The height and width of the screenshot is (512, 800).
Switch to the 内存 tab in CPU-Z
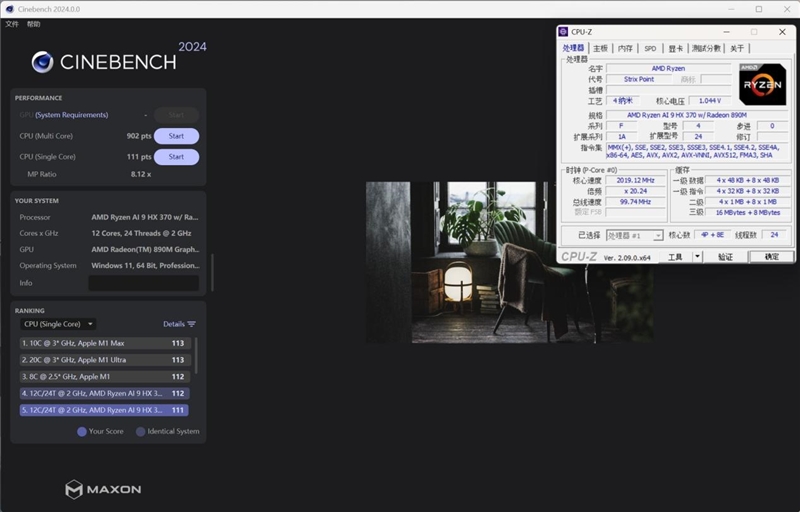(x=625, y=48)
